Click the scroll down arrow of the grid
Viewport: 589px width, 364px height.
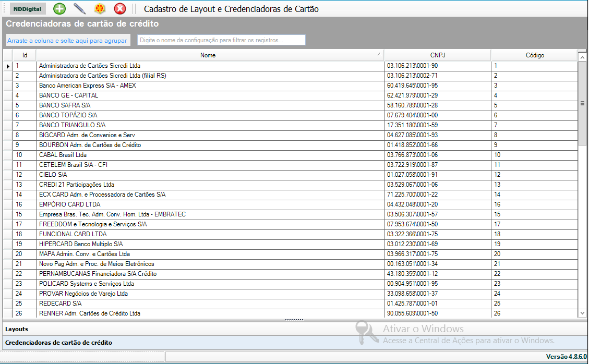(x=582, y=313)
